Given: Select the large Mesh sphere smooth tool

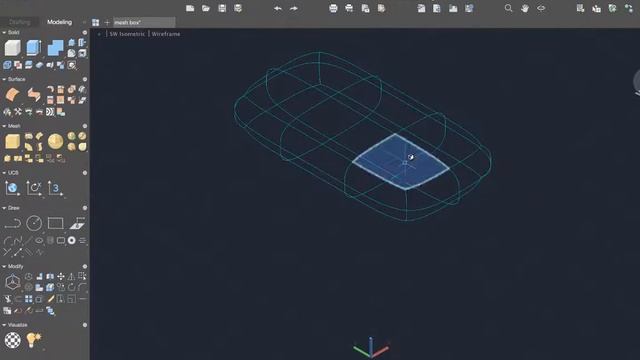Looking at the screenshot, I should [x=56, y=142].
